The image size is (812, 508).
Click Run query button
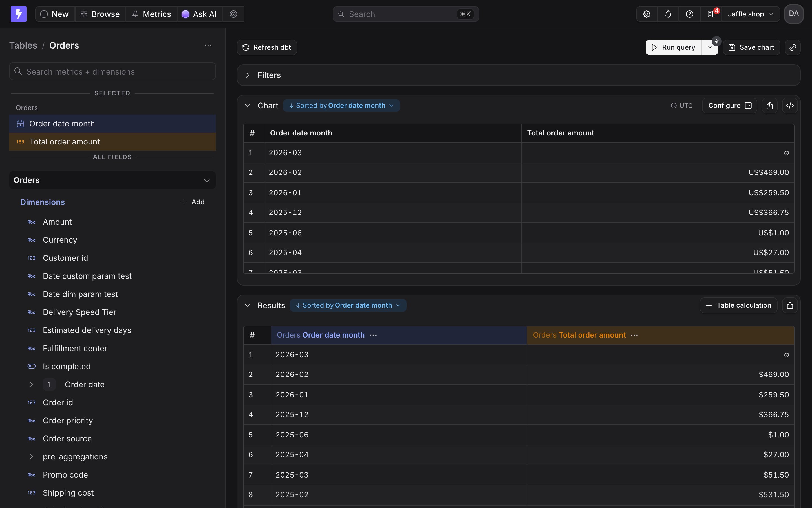(673, 47)
